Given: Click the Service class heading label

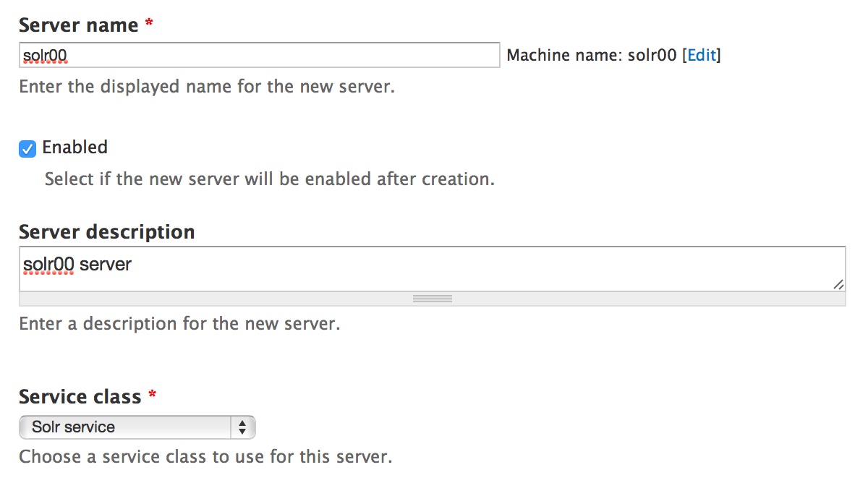Looking at the screenshot, I should [80, 396].
